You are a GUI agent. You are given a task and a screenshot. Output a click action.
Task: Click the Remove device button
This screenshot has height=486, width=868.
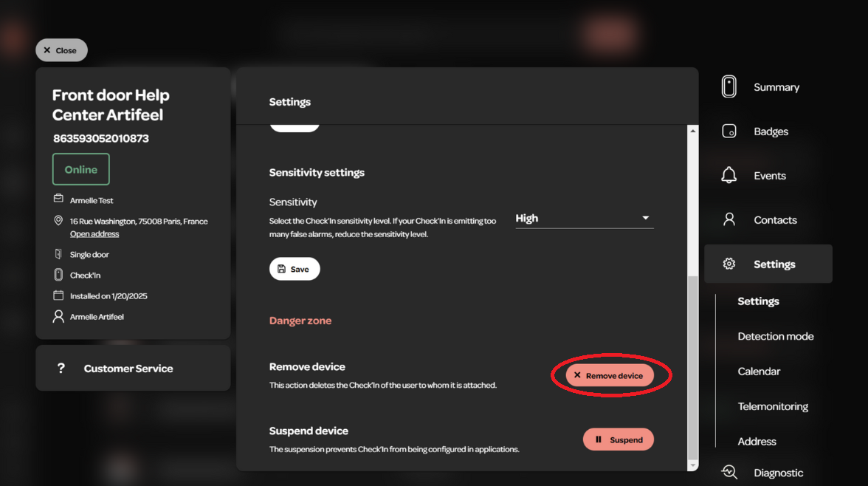click(610, 375)
